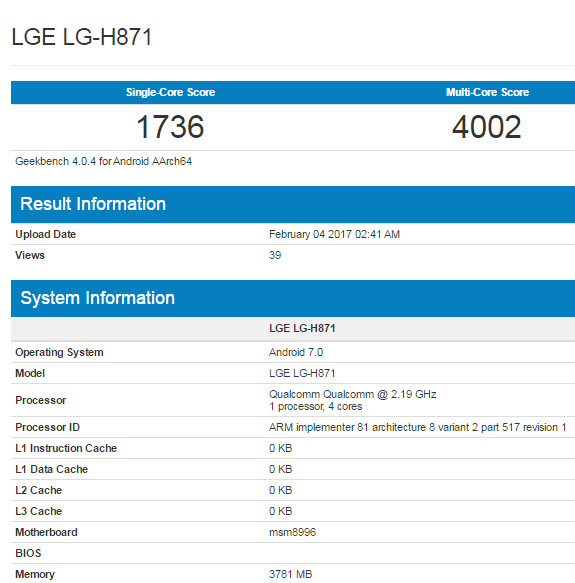The image size is (575, 583).
Task: Select the L2 Cache 0 KB value
Action: (x=280, y=490)
